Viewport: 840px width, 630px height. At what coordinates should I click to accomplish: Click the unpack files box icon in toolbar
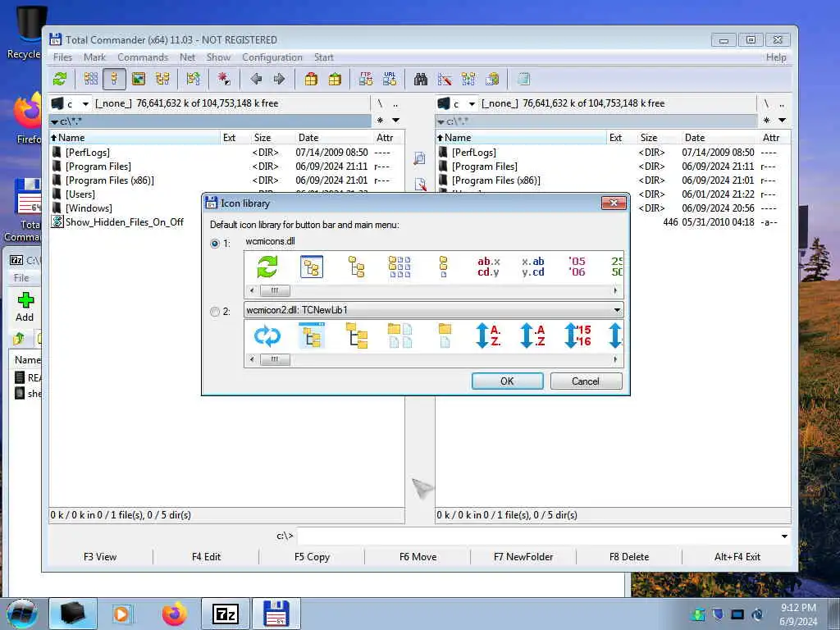[335, 80]
